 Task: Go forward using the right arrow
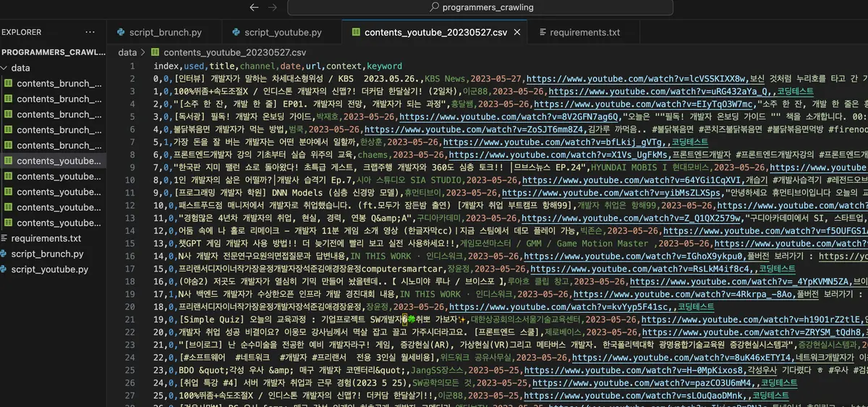tap(274, 7)
